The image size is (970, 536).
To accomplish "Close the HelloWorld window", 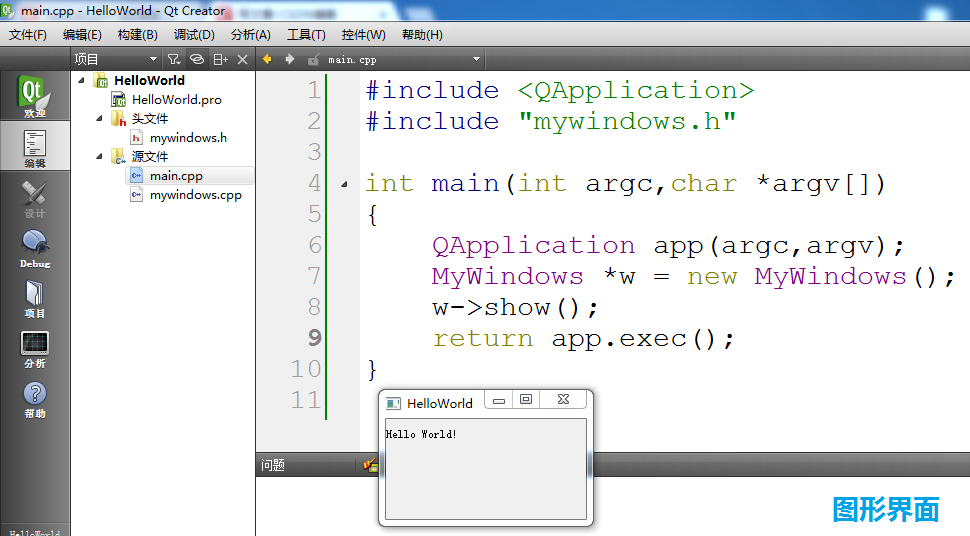I will [x=563, y=400].
